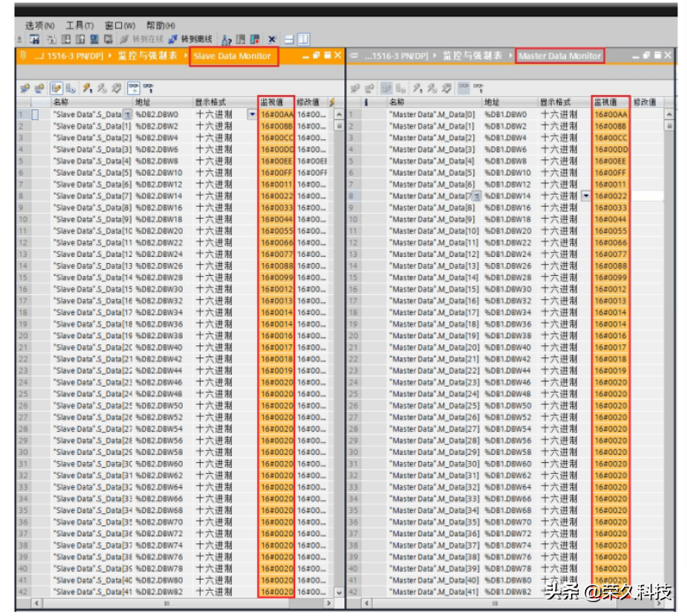Click the split editor vertically icon
Viewport: 687px width, 616px height.
pyautogui.click(x=303, y=40)
